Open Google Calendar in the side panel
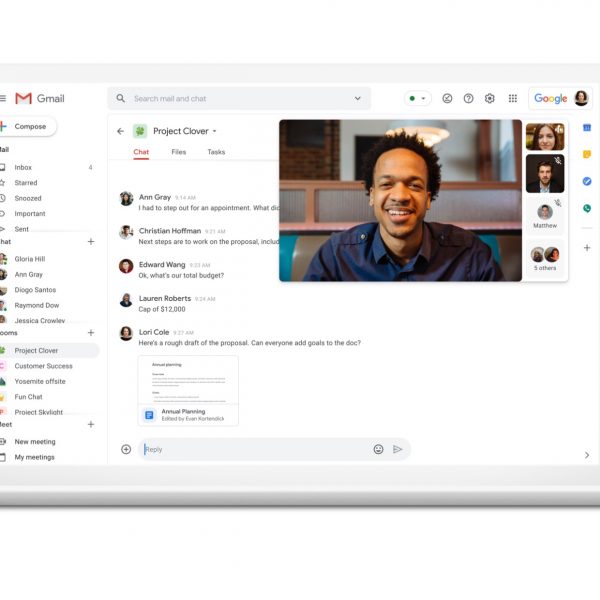Image resolution: width=600 pixels, height=600 pixels. click(x=587, y=128)
